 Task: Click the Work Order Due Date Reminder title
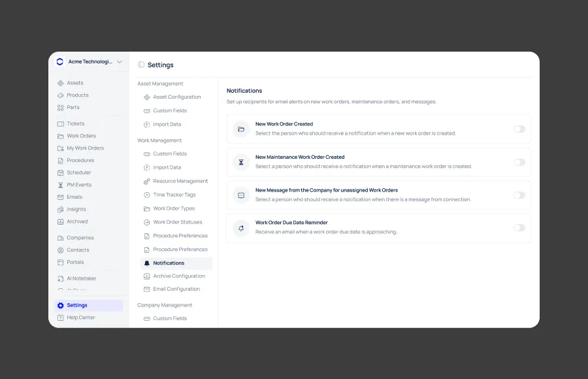(291, 223)
